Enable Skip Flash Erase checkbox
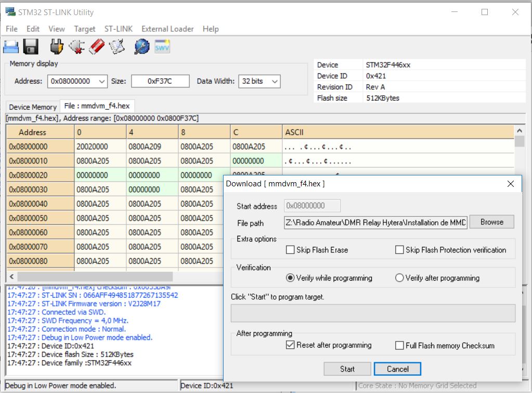Viewport: 532px width, 393px height. [290, 250]
